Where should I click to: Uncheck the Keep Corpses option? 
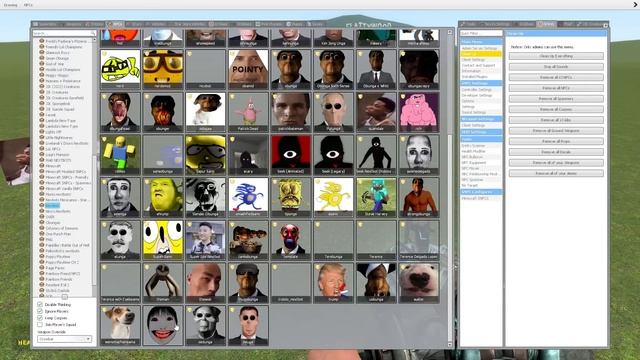tap(40, 318)
